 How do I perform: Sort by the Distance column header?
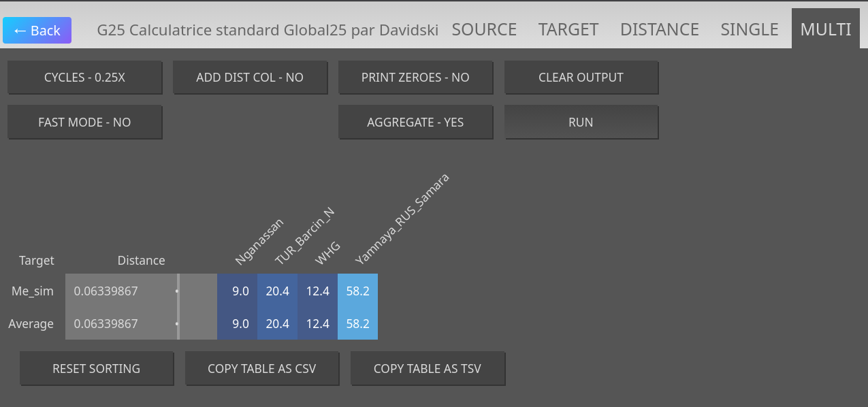[x=141, y=261]
